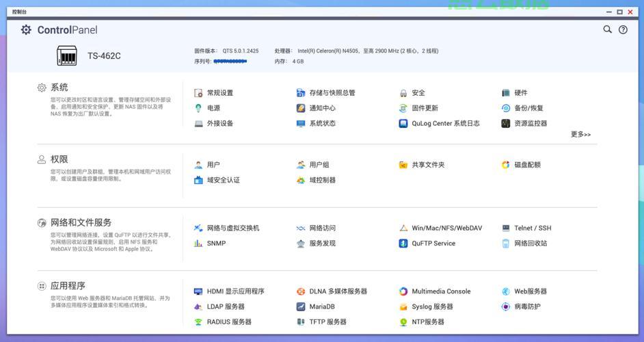Open QuLog Center 系统日志 icon
Screen dimensions: 644x342
pyautogui.click(x=403, y=123)
